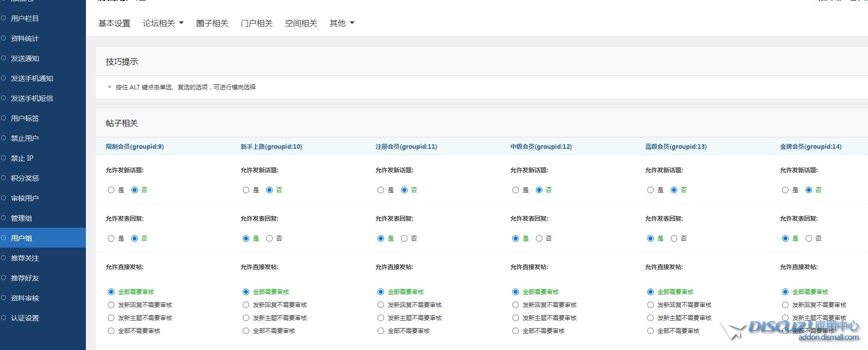Viewport: 868px width, 350px height.
Task: Switch to 基本设置 tab
Action: pyautogui.click(x=114, y=23)
